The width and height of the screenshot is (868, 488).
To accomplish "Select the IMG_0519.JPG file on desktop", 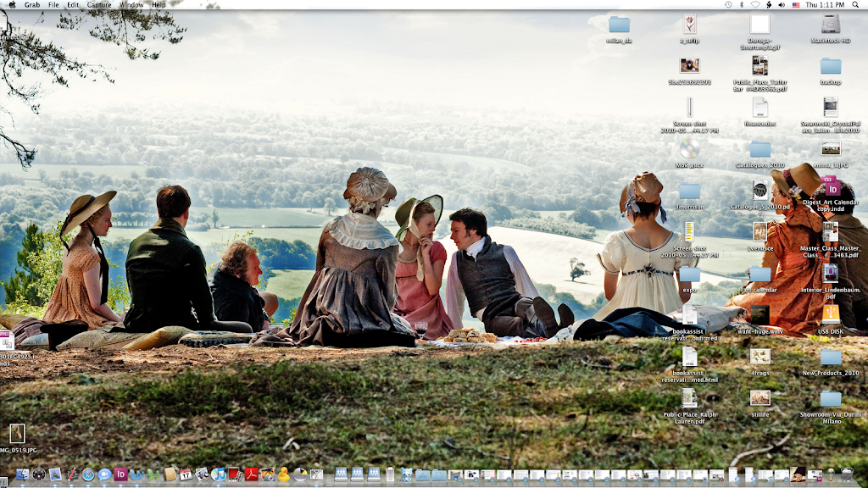I will [x=17, y=434].
